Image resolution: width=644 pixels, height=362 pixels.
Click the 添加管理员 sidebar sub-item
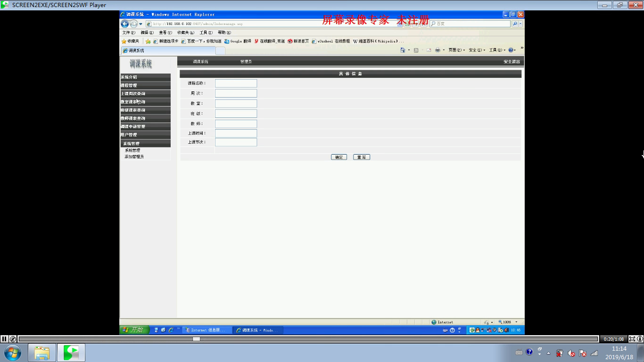(x=134, y=156)
